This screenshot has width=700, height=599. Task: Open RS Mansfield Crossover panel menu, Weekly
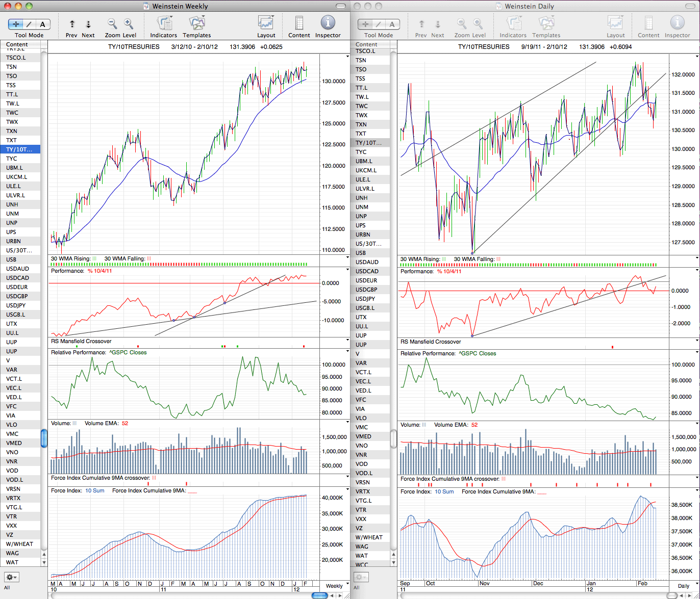348,341
